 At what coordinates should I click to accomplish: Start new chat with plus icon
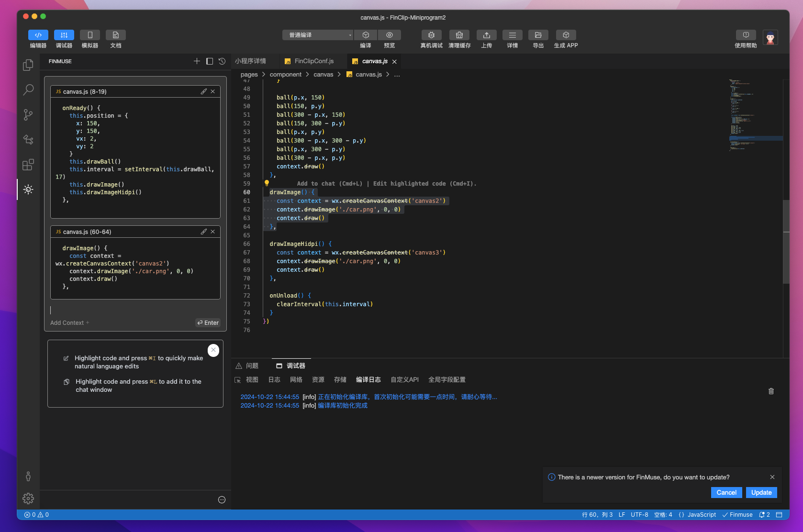[x=197, y=61]
